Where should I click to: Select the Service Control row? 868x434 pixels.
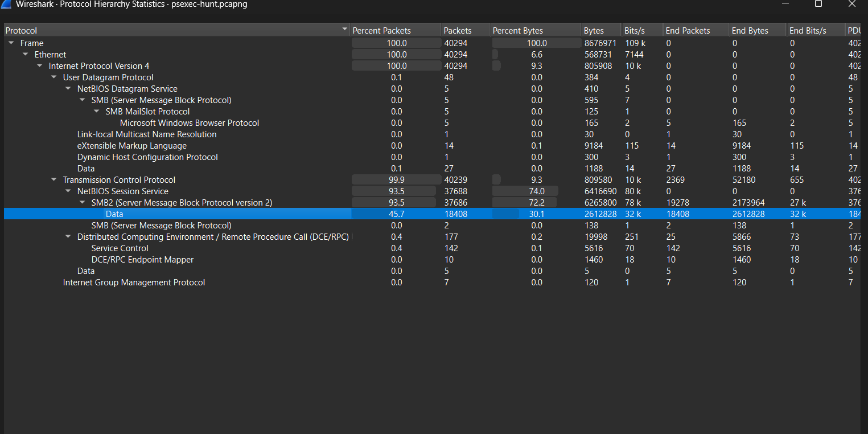433,248
